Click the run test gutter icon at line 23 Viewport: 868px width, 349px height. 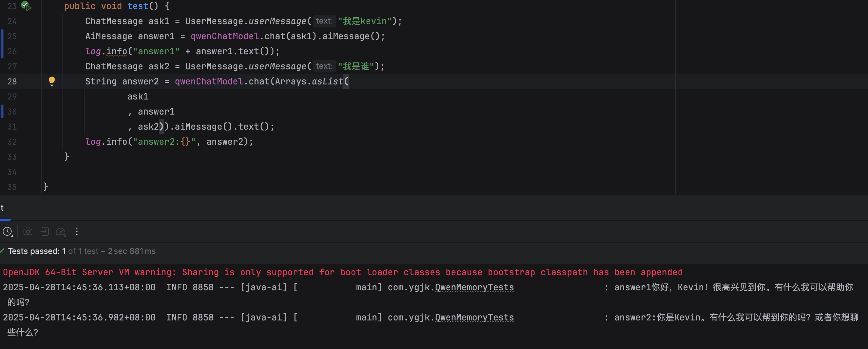[x=26, y=6]
